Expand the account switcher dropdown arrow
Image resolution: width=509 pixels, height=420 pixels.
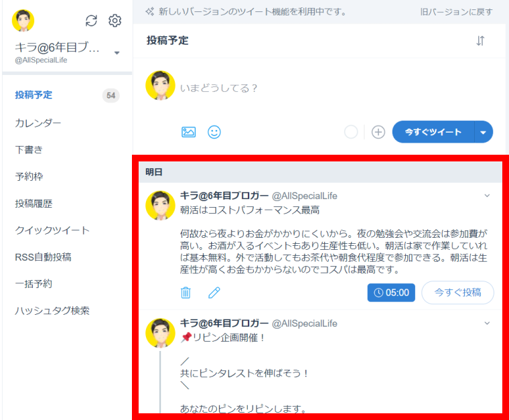tap(117, 52)
